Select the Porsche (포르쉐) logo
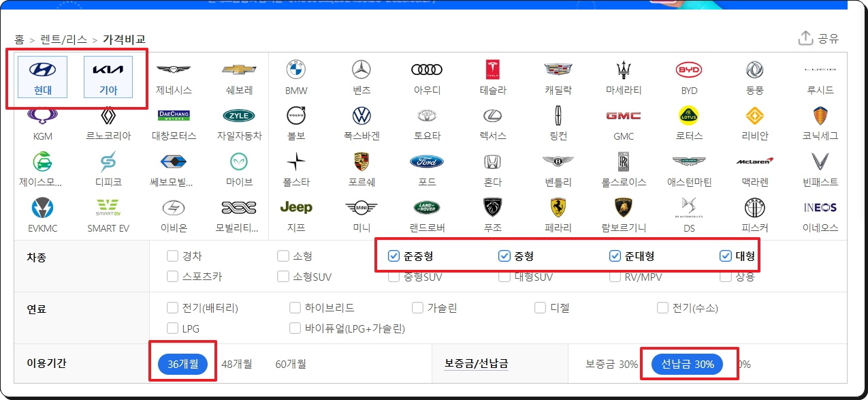Image resolution: width=868 pixels, height=400 pixels. [x=361, y=161]
